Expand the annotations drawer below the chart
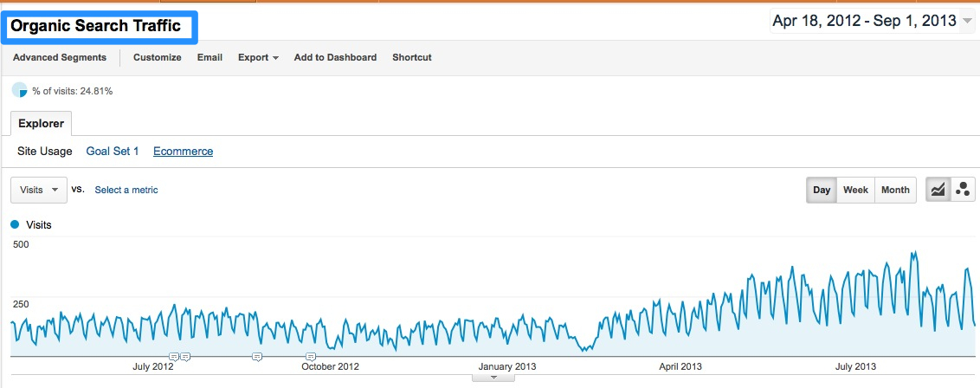Image resolution: width=980 pixels, height=388 pixels. [493, 378]
